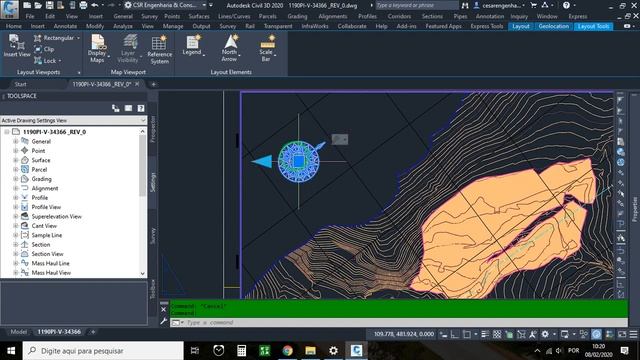The width and height of the screenshot is (640, 360).
Task: Click the command line input field
Action: [398, 322]
